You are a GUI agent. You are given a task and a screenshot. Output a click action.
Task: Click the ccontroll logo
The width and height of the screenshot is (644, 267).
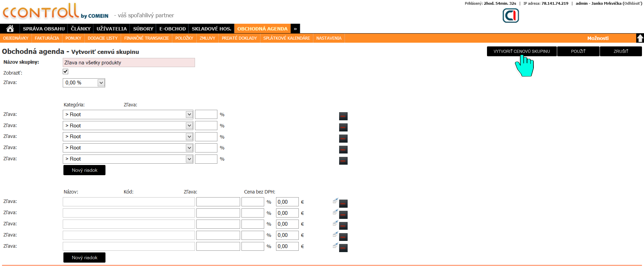tap(41, 11)
